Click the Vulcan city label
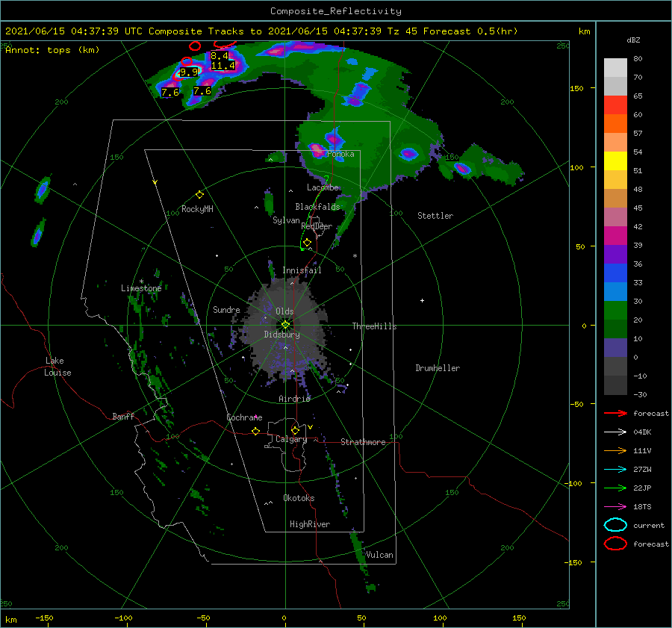Viewport: 672px width, 628px height. (379, 555)
